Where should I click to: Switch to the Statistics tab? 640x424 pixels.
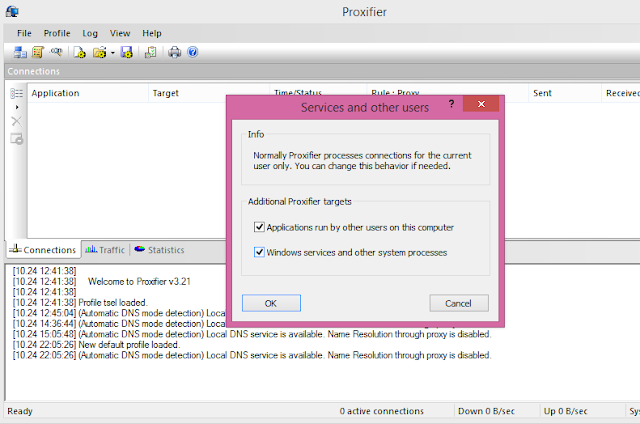click(x=159, y=250)
